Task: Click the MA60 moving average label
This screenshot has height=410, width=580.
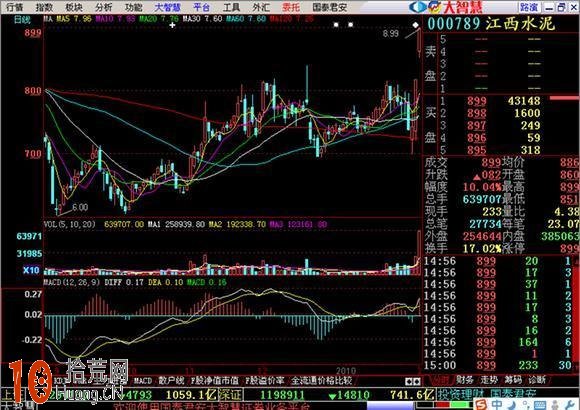Action: 246,19
